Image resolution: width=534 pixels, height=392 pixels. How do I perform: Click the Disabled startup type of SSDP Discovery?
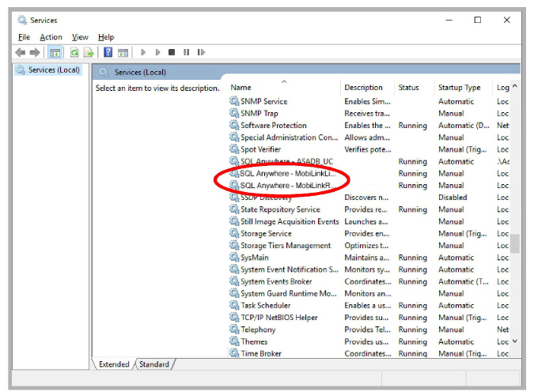(x=453, y=198)
